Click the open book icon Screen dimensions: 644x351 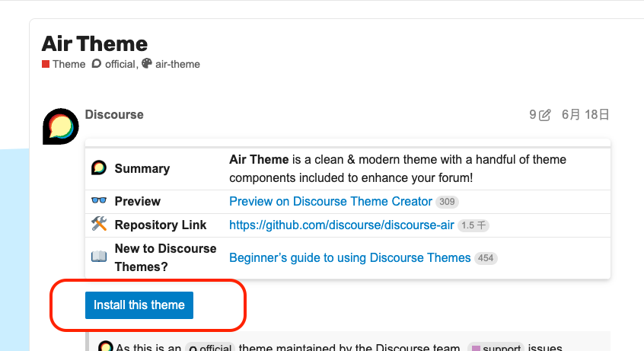(x=98, y=257)
